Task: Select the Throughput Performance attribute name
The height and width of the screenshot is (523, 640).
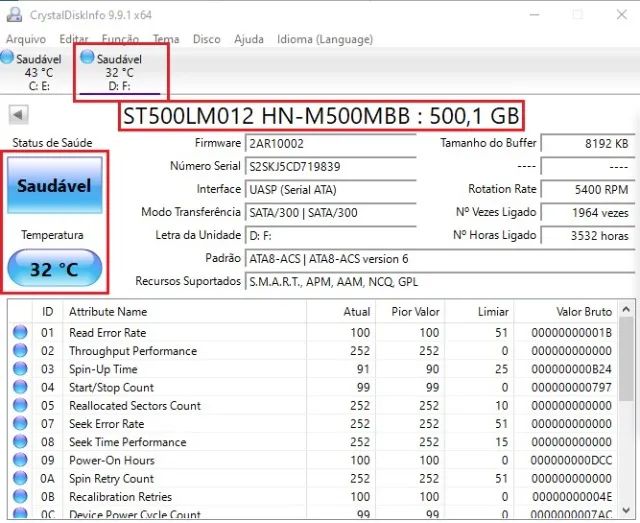Action: [x=133, y=351]
